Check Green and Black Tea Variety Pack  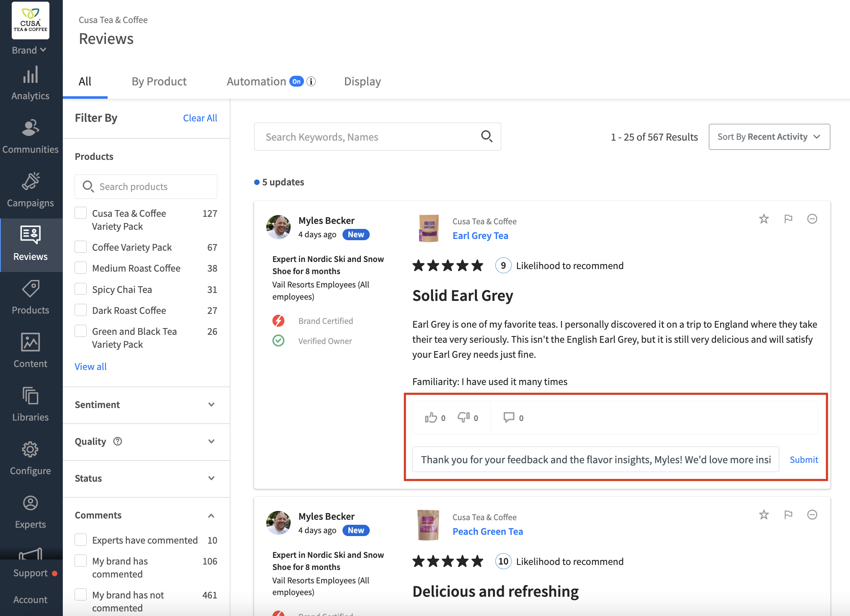(x=80, y=331)
